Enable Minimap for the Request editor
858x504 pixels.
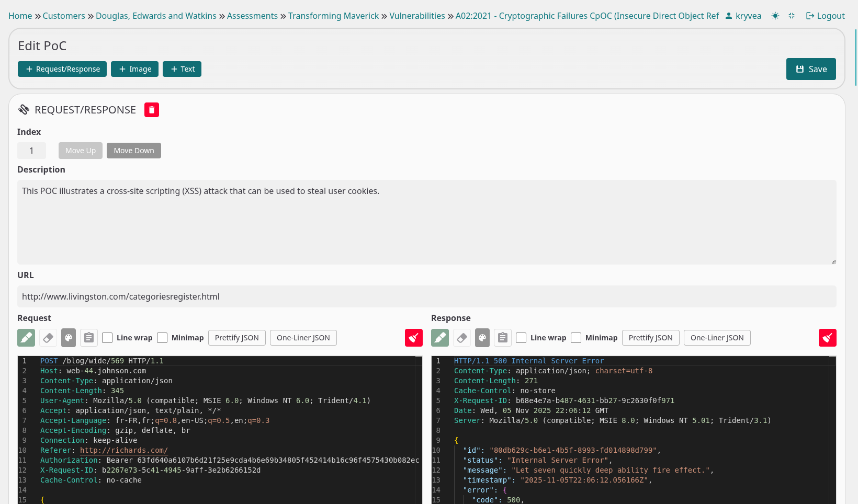pyautogui.click(x=163, y=338)
